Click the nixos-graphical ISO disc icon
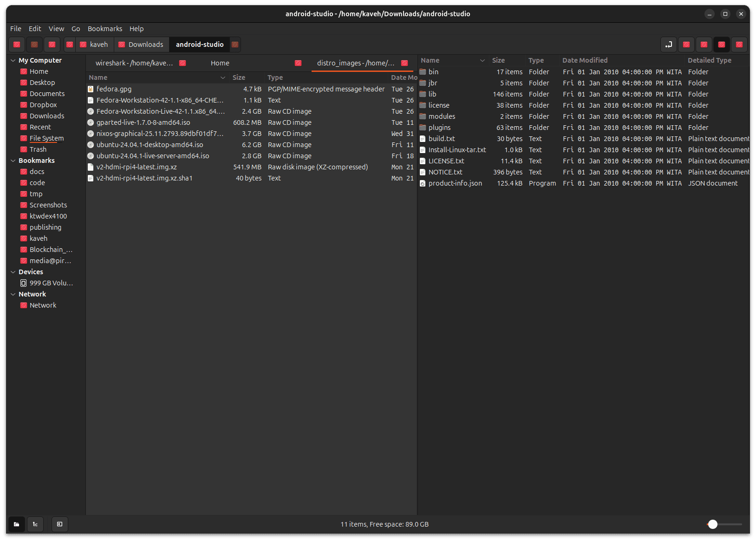Screen dimensions: 756x541 pyautogui.click(x=91, y=134)
